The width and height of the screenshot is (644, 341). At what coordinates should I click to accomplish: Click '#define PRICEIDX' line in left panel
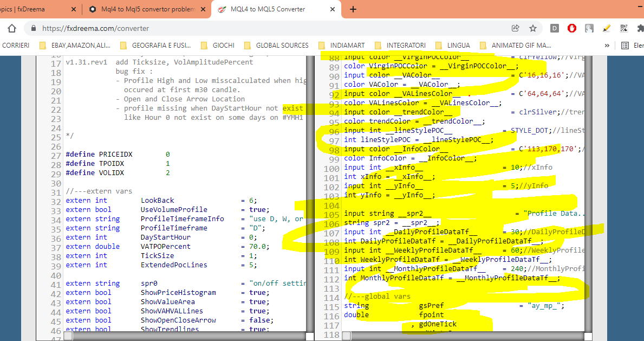tap(118, 155)
